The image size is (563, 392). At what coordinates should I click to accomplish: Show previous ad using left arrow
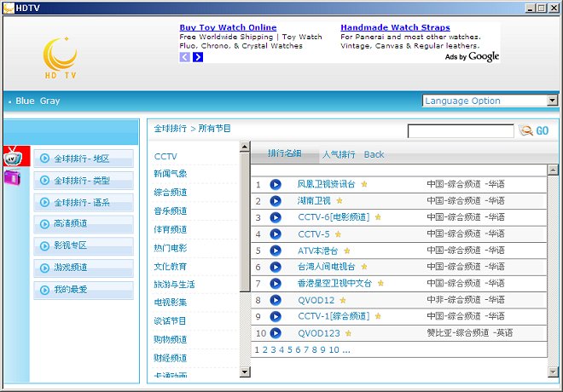(184, 57)
